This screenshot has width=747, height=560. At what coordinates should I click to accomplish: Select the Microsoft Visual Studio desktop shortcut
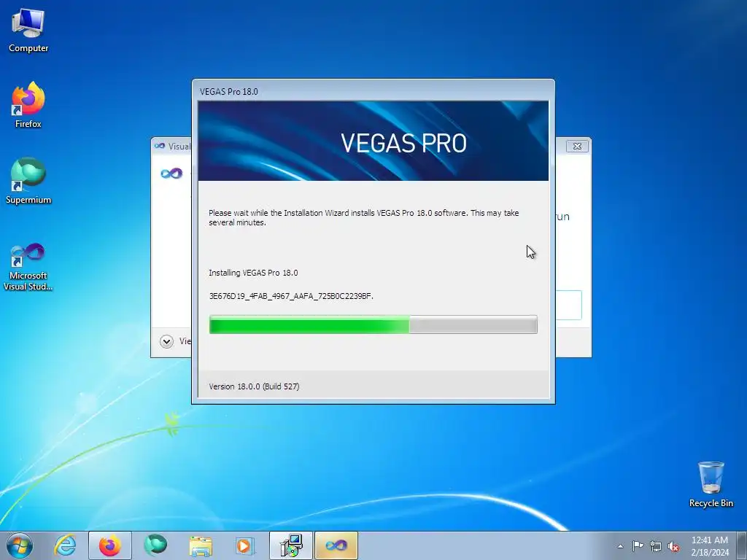(x=28, y=267)
